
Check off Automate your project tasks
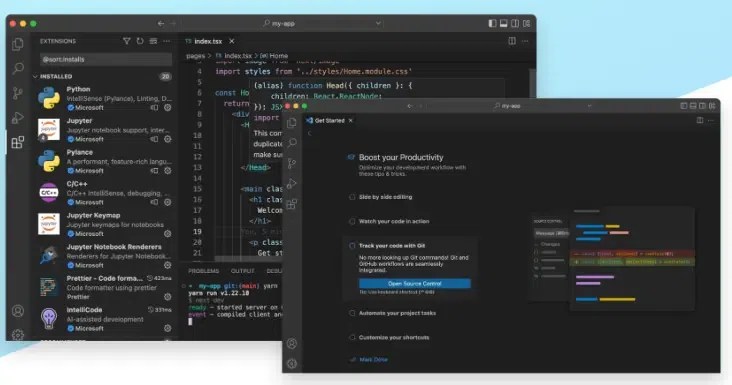click(352, 313)
